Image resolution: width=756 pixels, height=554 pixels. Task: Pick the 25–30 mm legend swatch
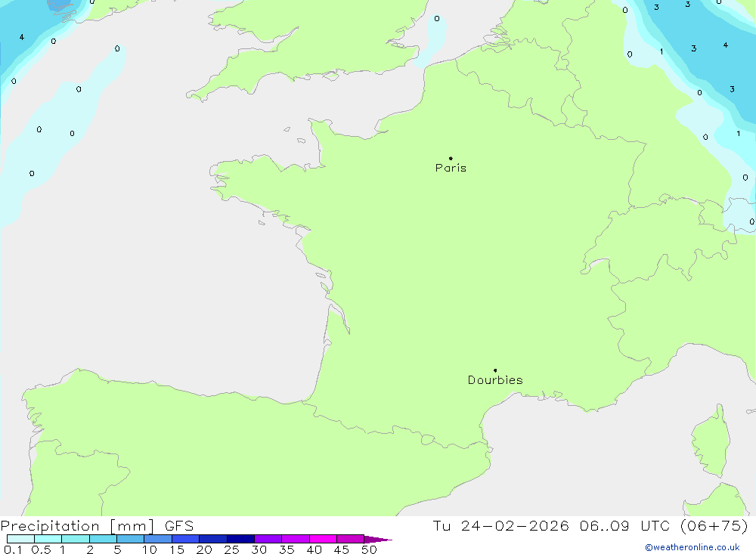(240, 539)
